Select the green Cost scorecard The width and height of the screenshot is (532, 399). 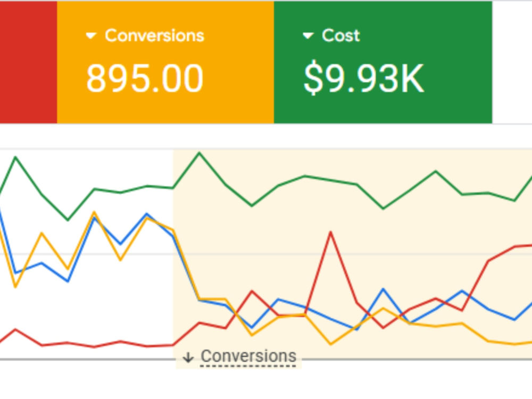pos(383,62)
